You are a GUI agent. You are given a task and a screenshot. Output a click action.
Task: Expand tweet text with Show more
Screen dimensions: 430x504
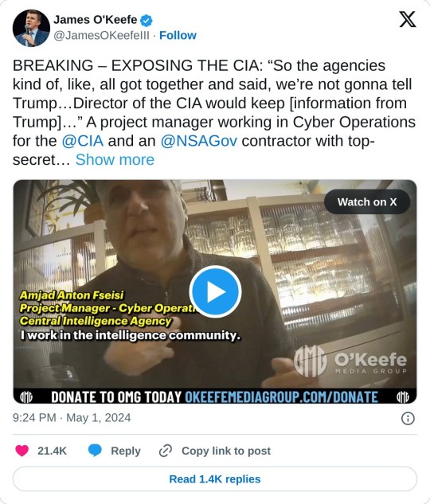tap(115, 160)
